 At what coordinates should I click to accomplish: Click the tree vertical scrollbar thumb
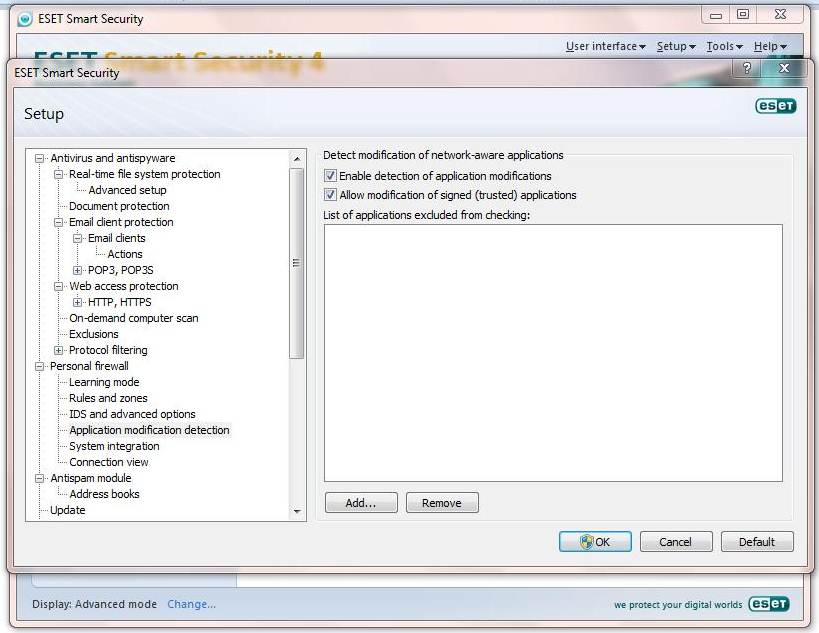[x=297, y=263]
